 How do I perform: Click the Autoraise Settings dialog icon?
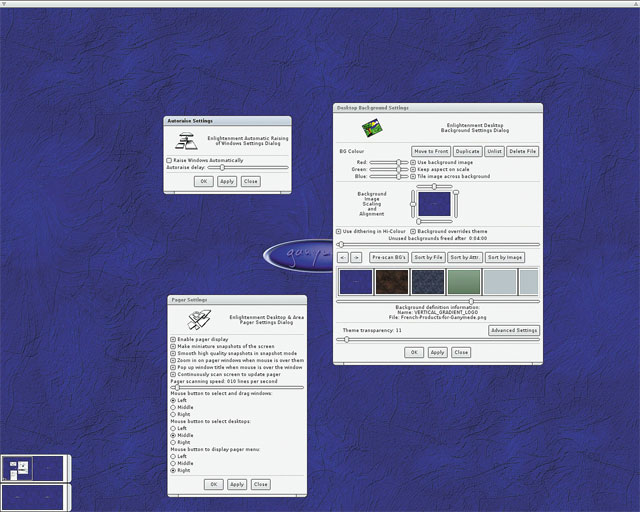(x=186, y=141)
